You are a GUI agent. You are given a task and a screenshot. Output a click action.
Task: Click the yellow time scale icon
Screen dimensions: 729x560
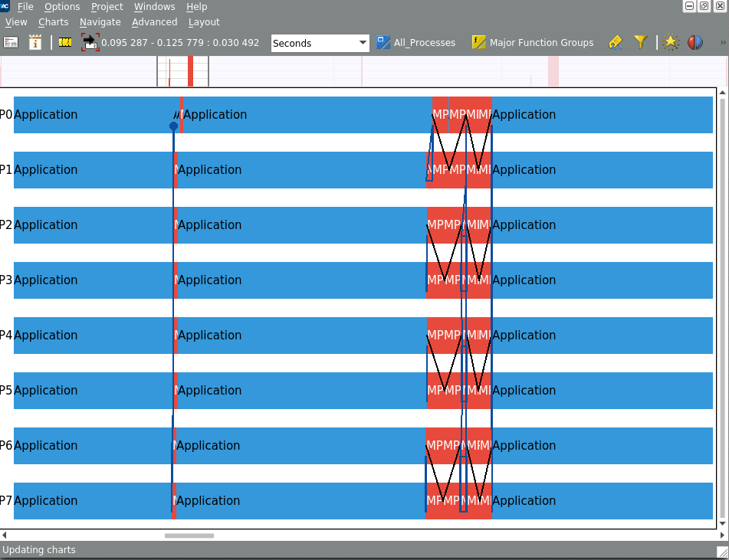(65, 42)
